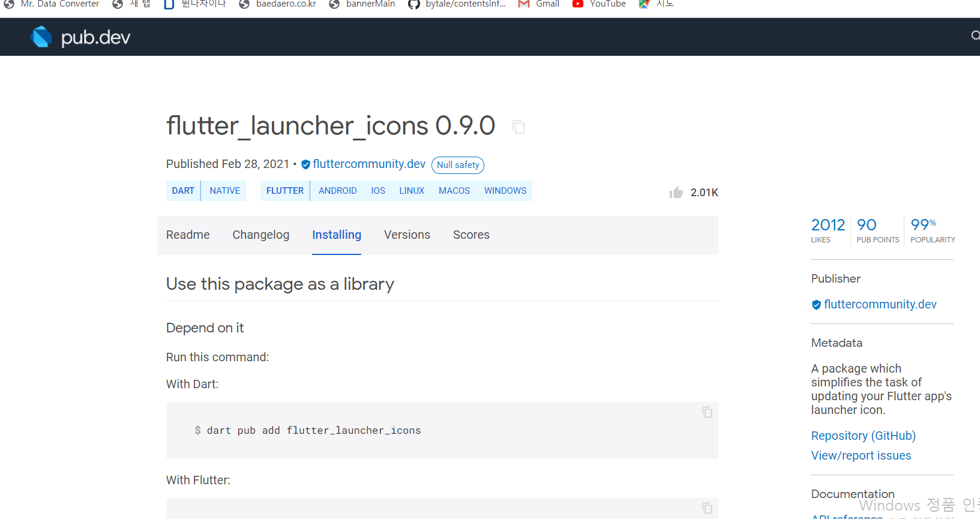Open the Scores tab
This screenshot has width=980, height=519.
[471, 235]
